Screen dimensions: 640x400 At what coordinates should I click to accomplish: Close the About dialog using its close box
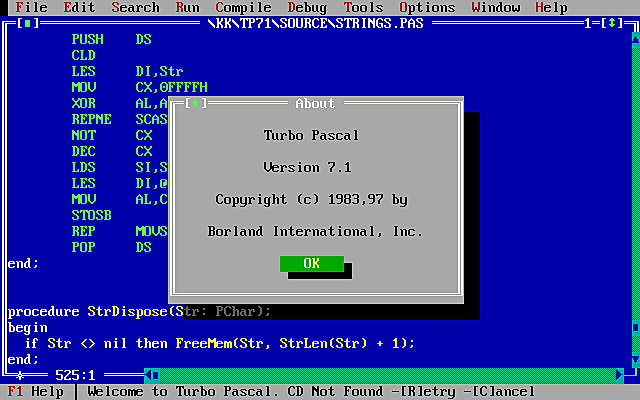(196, 103)
